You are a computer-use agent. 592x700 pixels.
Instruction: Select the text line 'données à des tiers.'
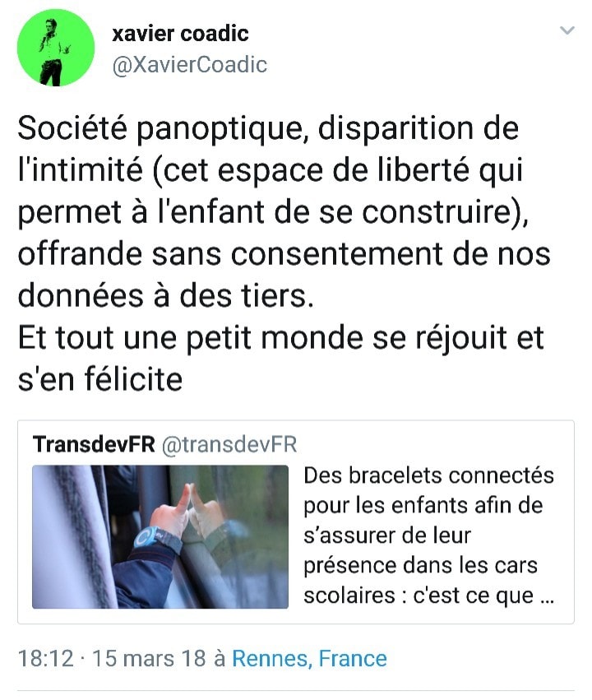[166, 295]
